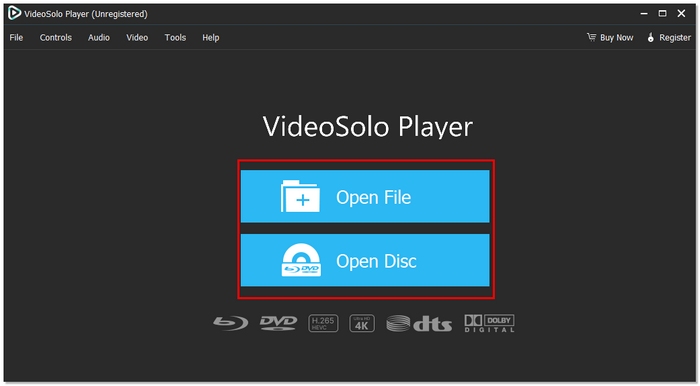Open the File menu
The image size is (700, 386).
click(16, 37)
